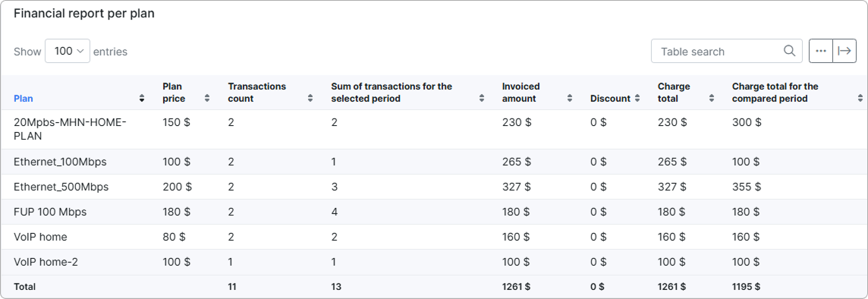Click the export arrow icon button
The width and height of the screenshot is (868, 299).
(844, 51)
